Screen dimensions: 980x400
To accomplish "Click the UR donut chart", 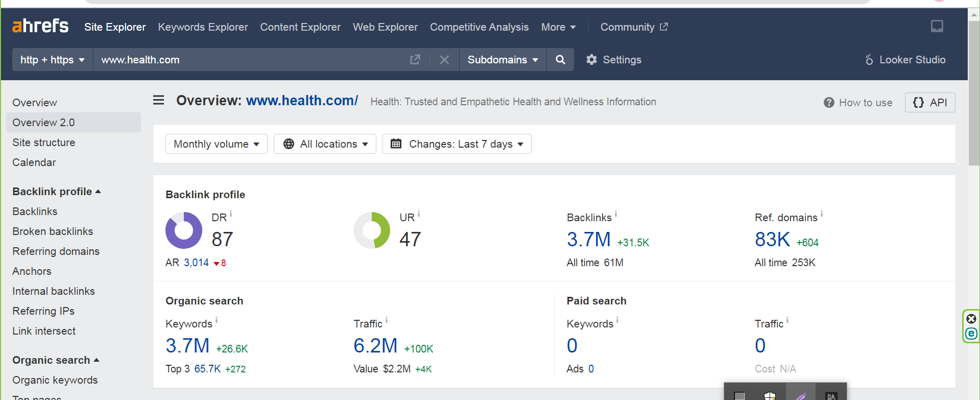I will [372, 230].
